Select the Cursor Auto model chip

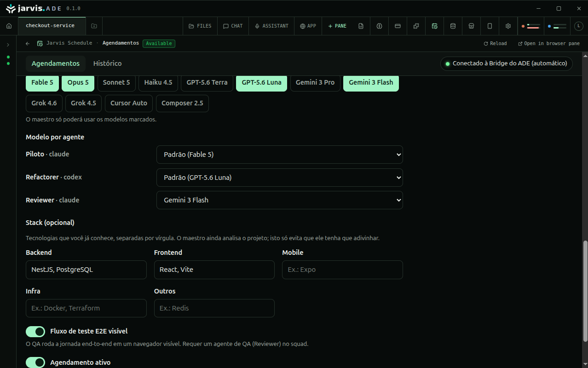pos(129,103)
